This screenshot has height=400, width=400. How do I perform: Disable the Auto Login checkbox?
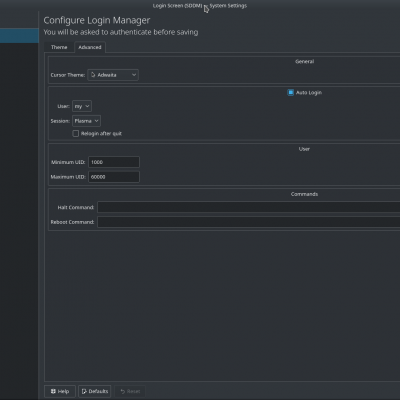point(290,93)
